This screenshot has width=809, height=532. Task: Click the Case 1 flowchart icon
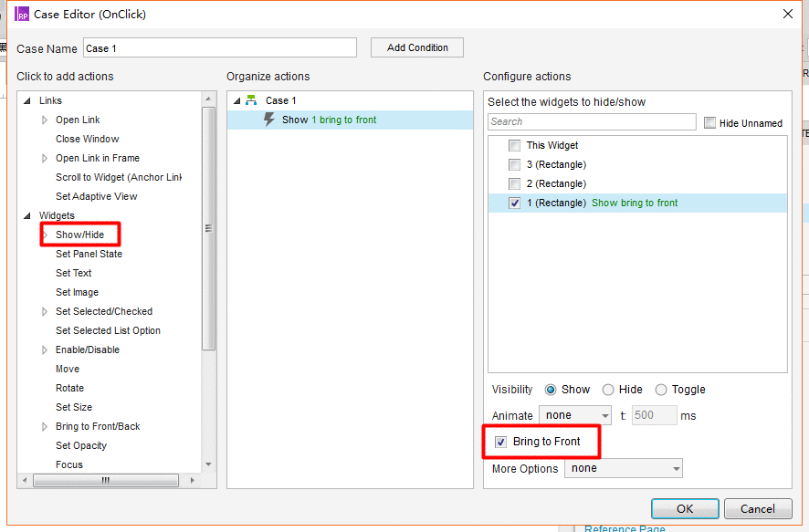click(251, 100)
